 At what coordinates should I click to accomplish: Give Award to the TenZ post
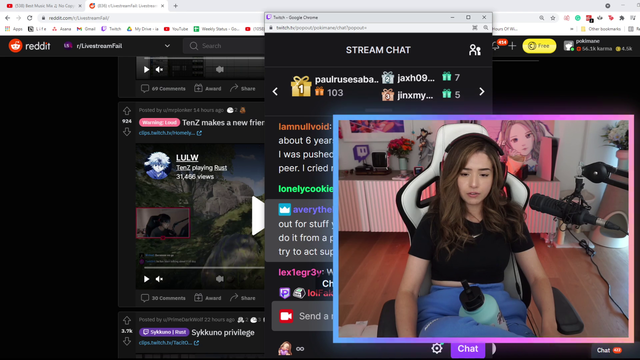(x=208, y=298)
